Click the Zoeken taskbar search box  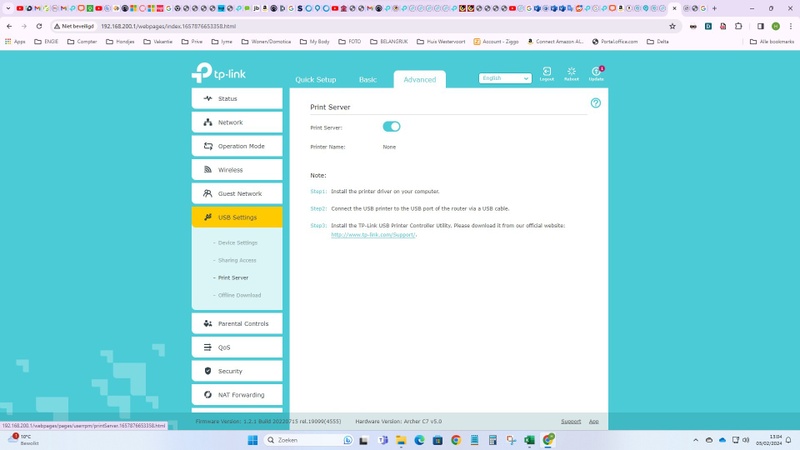click(x=309, y=440)
